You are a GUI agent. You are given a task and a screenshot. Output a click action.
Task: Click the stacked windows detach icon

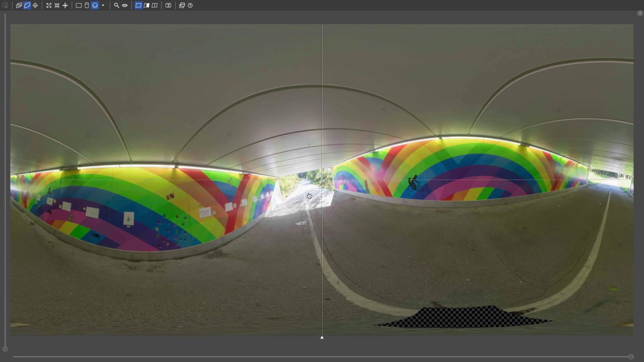coord(182,6)
